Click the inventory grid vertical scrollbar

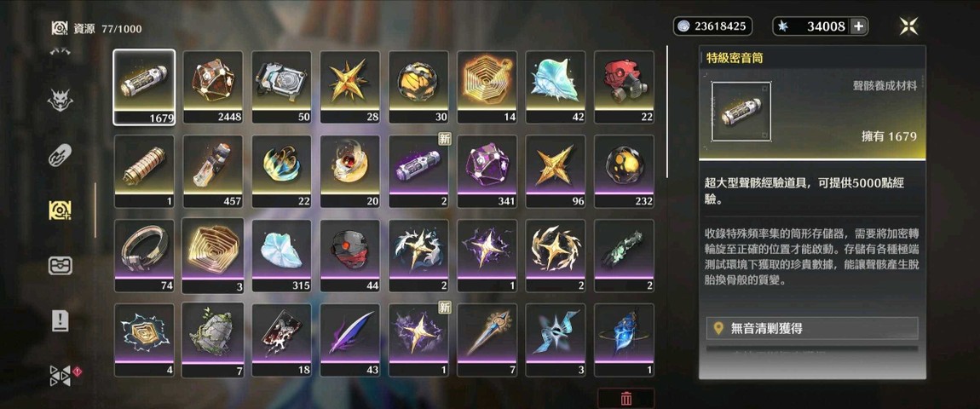coord(667,112)
